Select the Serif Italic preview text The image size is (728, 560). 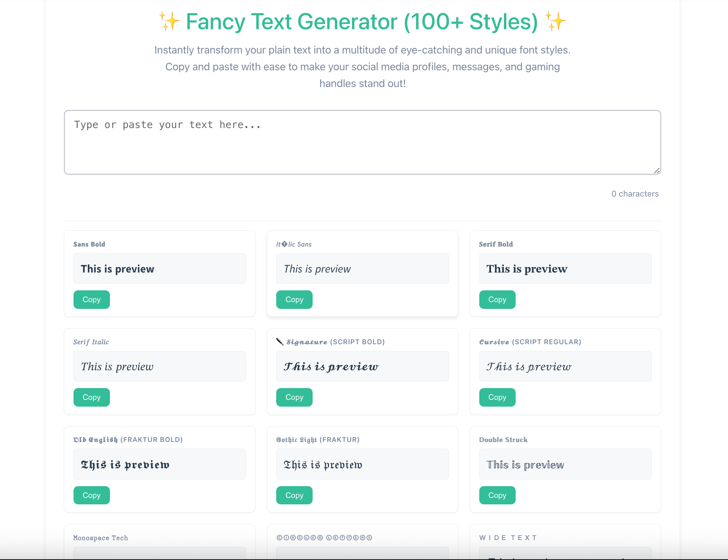(x=117, y=367)
